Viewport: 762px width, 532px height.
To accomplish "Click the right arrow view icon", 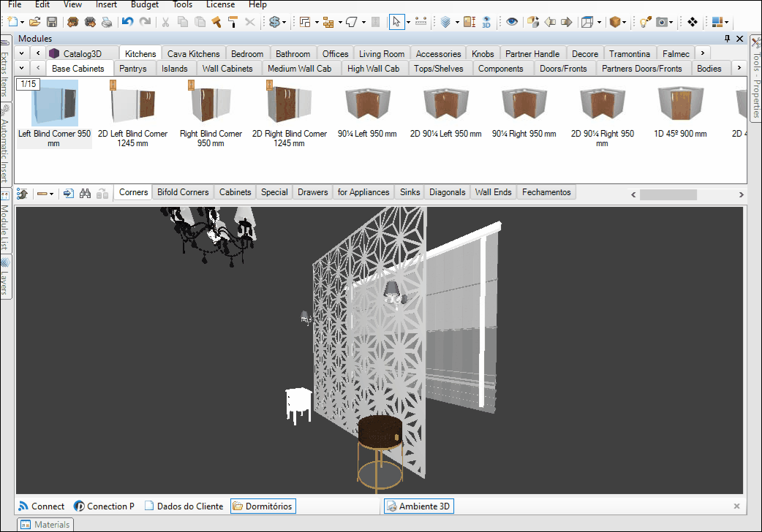I will [567, 22].
